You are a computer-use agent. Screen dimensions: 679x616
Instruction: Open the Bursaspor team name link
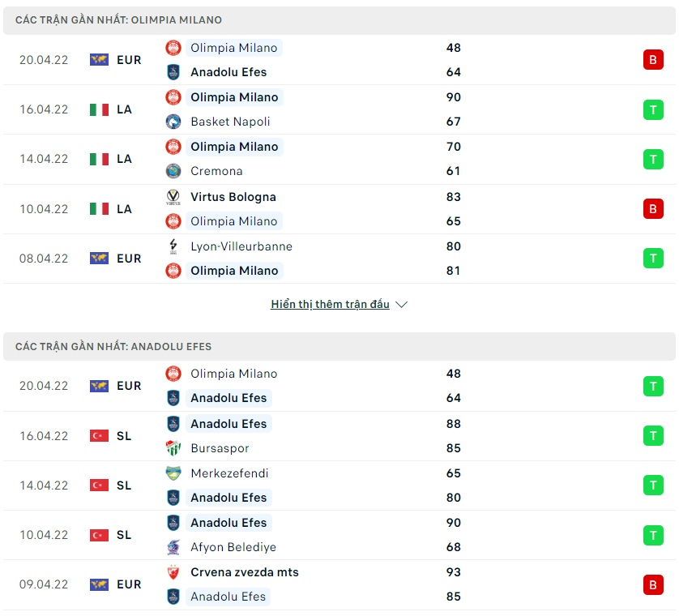coord(220,448)
